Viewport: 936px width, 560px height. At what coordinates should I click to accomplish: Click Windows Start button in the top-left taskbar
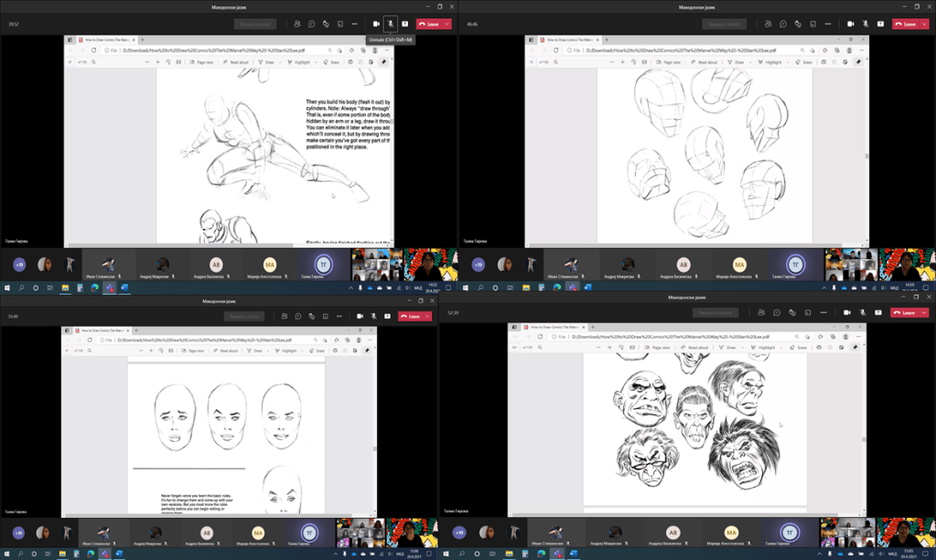pyautogui.click(x=6, y=287)
